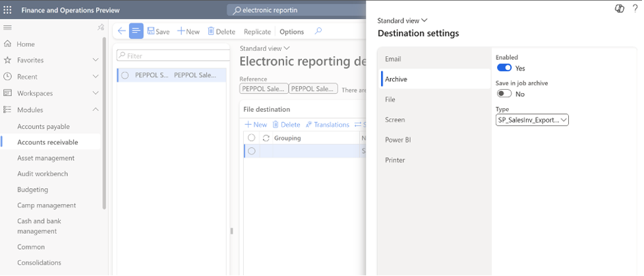Open the Copilot icon at top right

(620, 8)
